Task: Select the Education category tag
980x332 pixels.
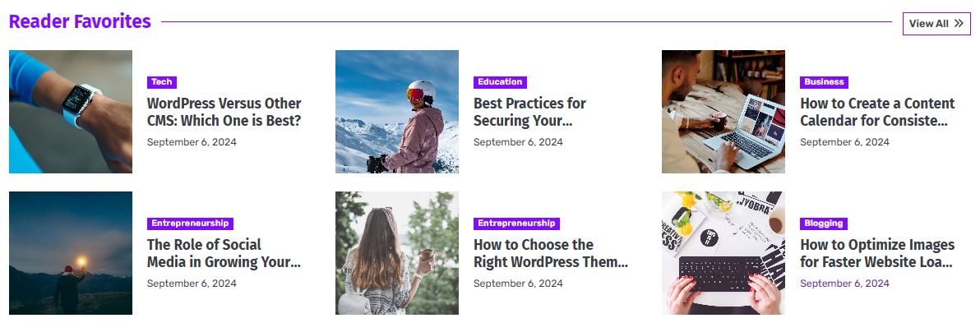Action: tap(500, 82)
